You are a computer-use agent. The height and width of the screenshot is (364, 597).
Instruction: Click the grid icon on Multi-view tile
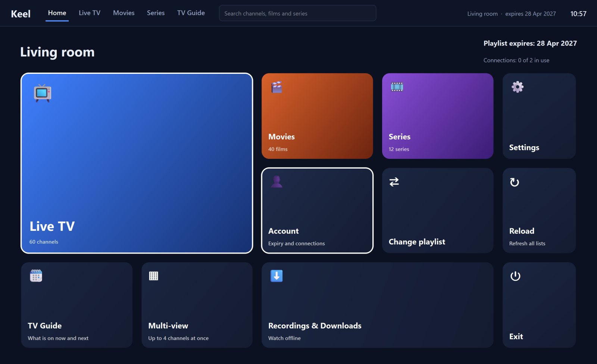coord(154,276)
